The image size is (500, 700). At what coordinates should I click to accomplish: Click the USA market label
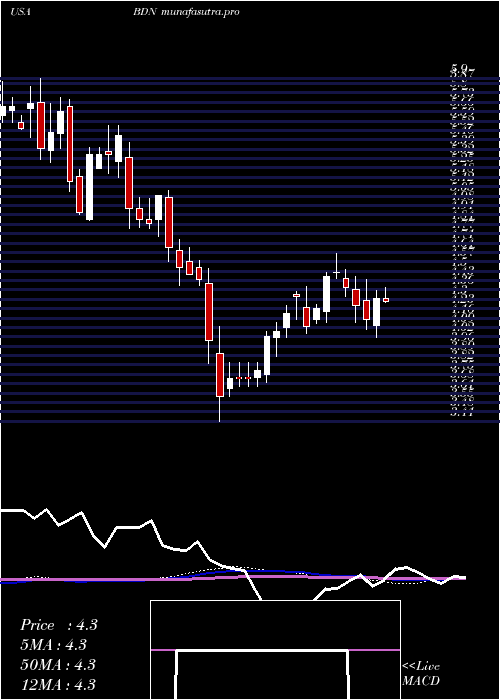click(21, 12)
